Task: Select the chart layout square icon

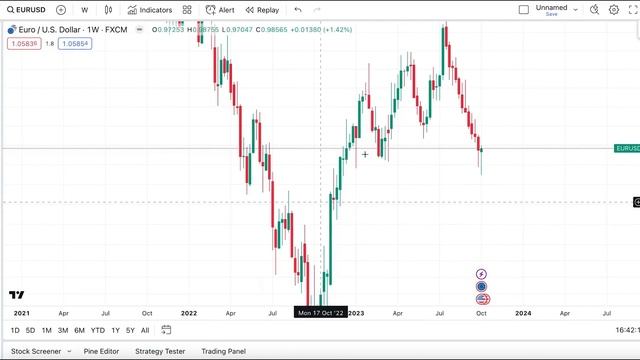Action: click(524, 10)
